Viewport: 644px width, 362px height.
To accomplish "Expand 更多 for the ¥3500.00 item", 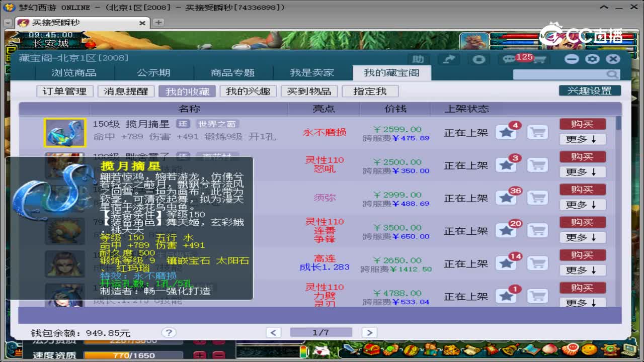I will point(583,237).
